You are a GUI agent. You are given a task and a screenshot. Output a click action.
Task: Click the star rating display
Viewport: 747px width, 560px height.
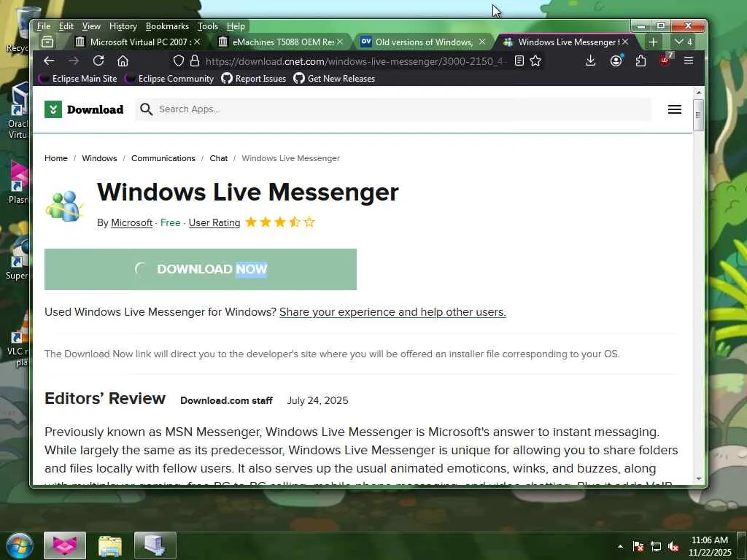(280, 222)
